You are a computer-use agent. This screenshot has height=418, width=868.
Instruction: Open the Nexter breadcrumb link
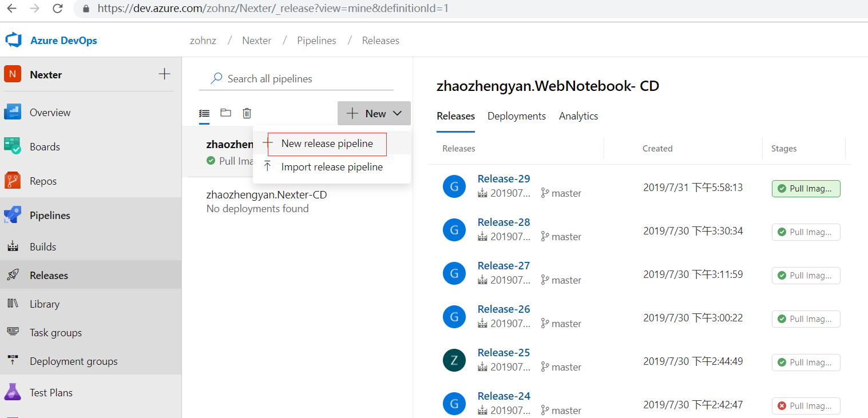[x=257, y=41]
